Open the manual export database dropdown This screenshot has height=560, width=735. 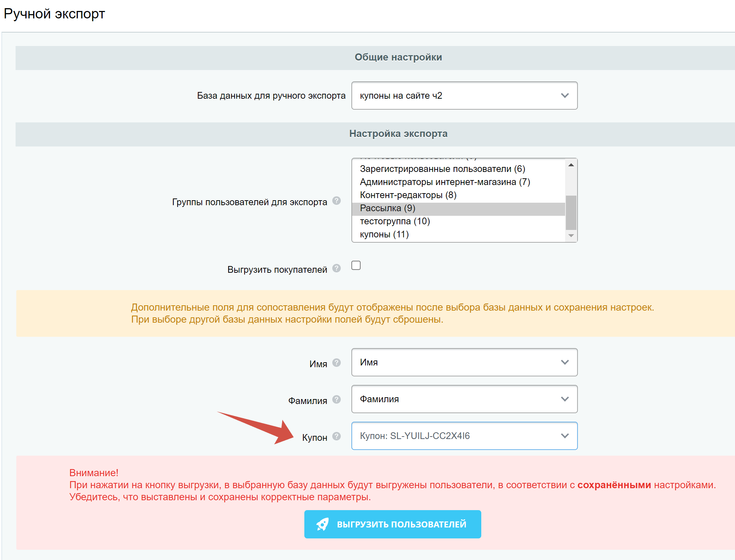[x=464, y=96]
